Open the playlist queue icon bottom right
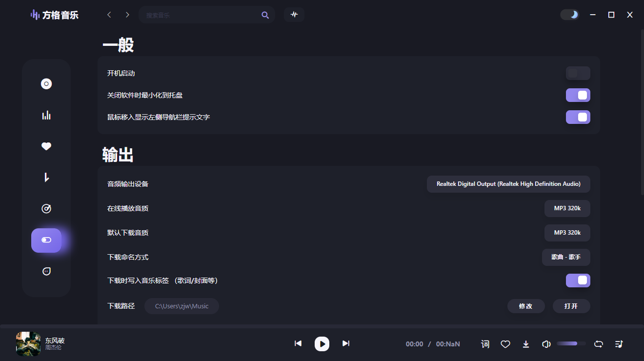Screen dimensions: 644x361 619,344
